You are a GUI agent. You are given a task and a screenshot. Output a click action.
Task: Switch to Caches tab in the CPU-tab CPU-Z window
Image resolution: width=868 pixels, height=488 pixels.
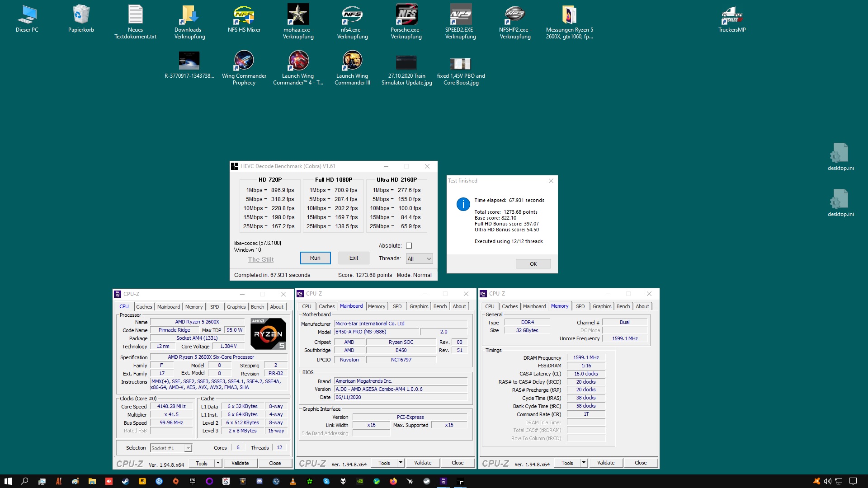tap(144, 307)
